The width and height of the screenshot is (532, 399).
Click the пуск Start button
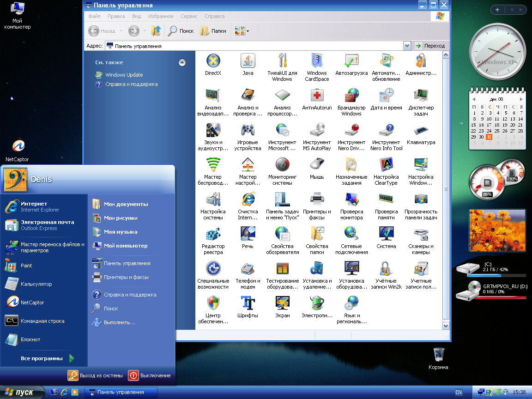(x=22, y=392)
